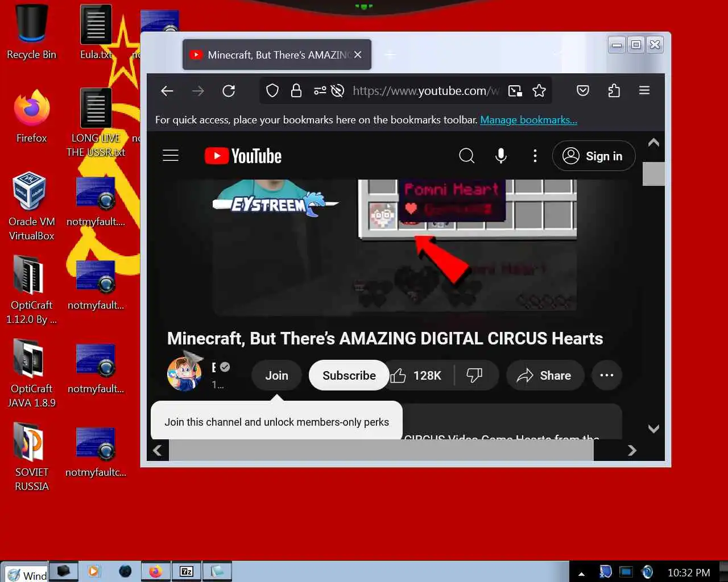Click the network tray icon
Viewport: 728px width, 582px height.
[626, 572]
